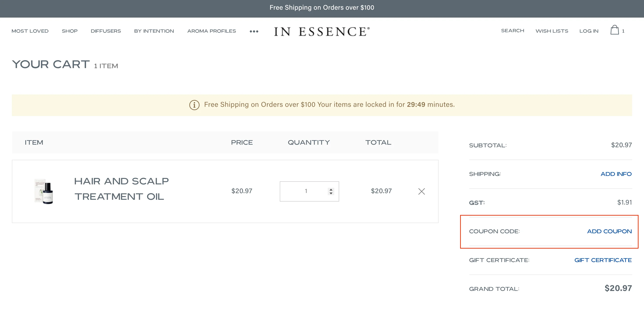Click the 29:49 countdown timer text

(416, 104)
